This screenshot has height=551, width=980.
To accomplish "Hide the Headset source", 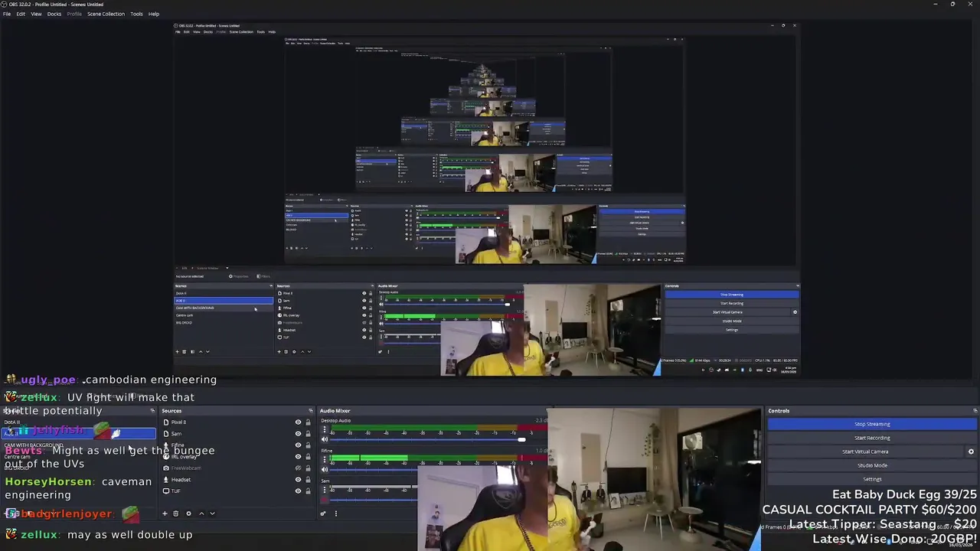I will 299,480.
